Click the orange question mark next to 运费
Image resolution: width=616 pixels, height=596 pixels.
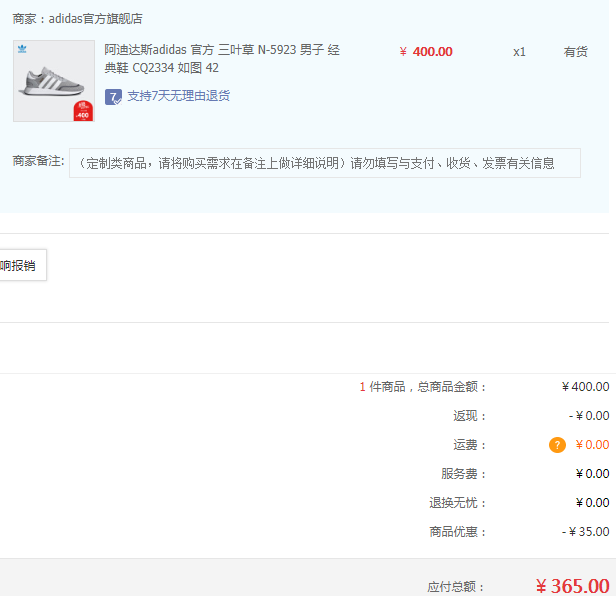click(557, 445)
